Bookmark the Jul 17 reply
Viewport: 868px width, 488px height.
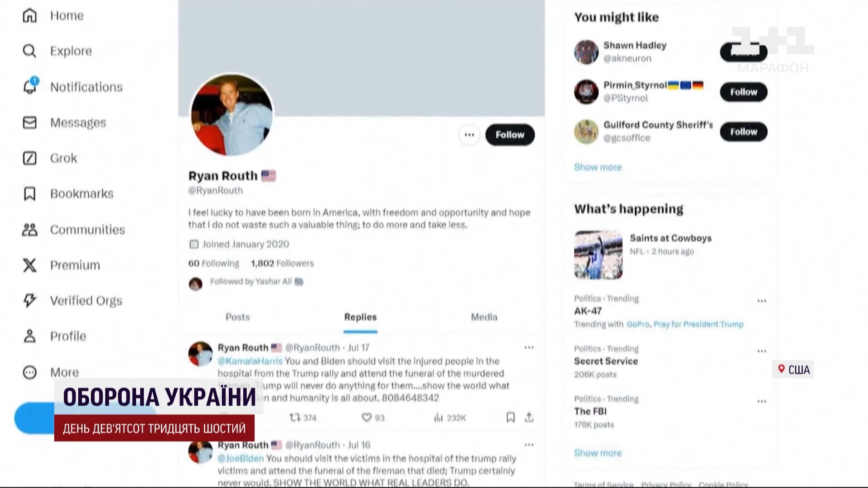(510, 418)
